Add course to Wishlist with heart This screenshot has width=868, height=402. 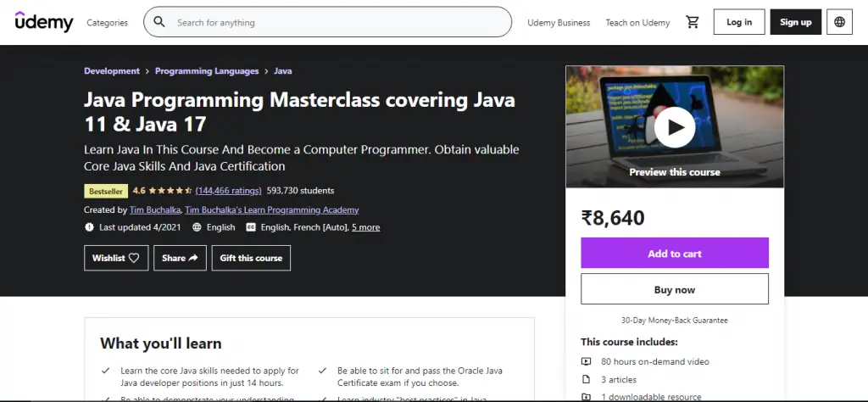(116, 258)
